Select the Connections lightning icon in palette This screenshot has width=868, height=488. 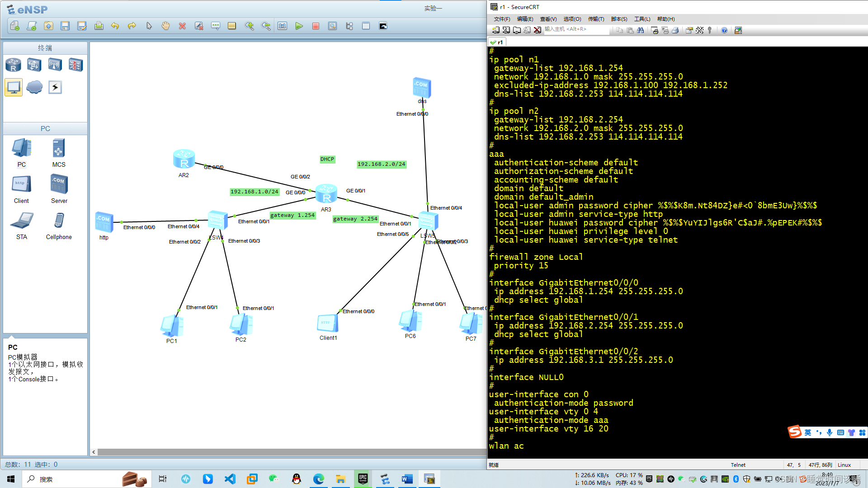55,87
